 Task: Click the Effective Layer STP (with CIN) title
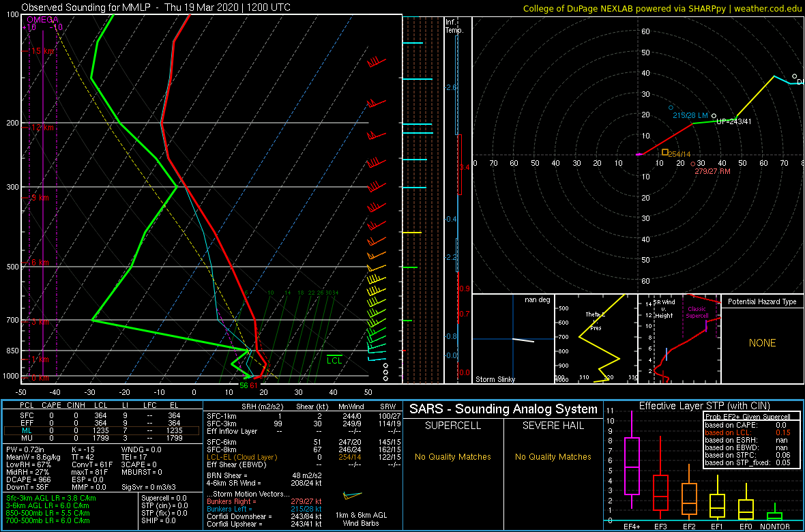(x=703, y=407)
